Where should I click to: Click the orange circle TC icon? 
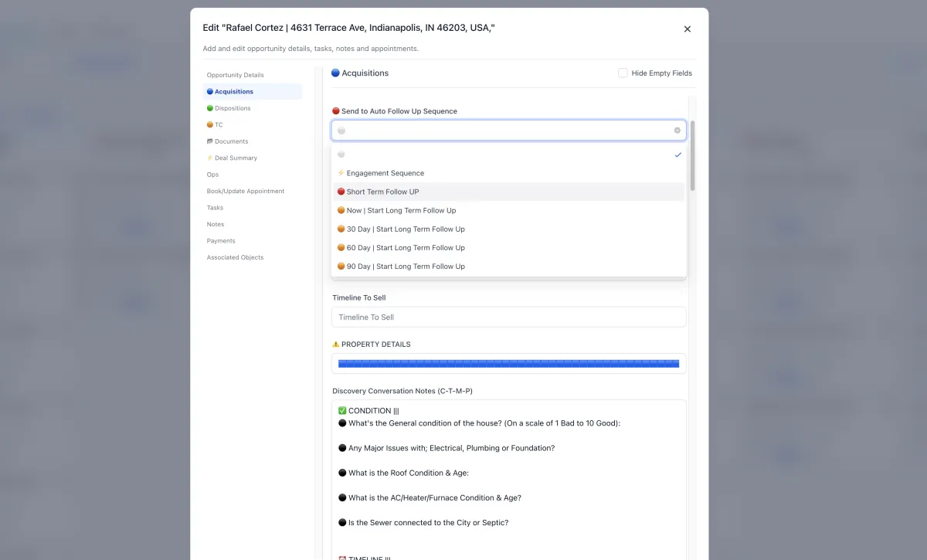[210, 125]
